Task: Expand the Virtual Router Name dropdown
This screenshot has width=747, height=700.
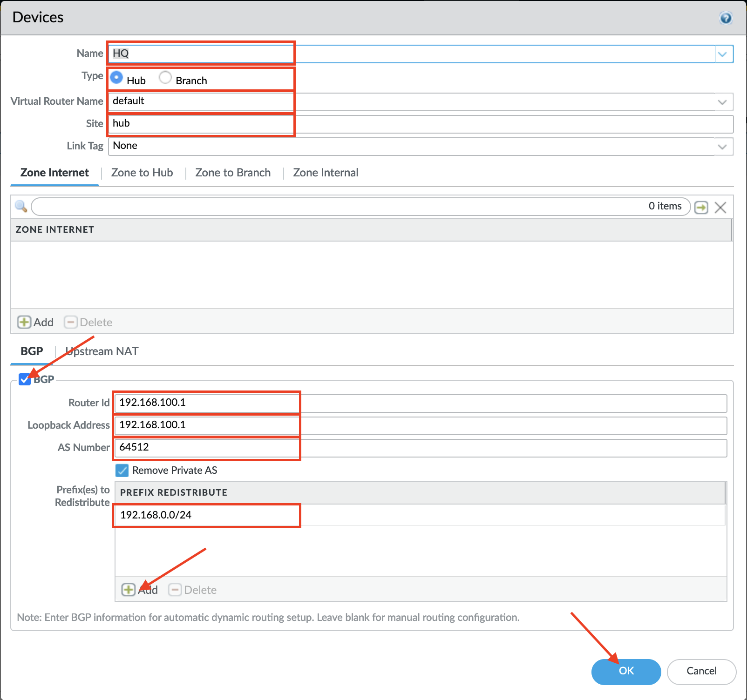Action: 722,101
